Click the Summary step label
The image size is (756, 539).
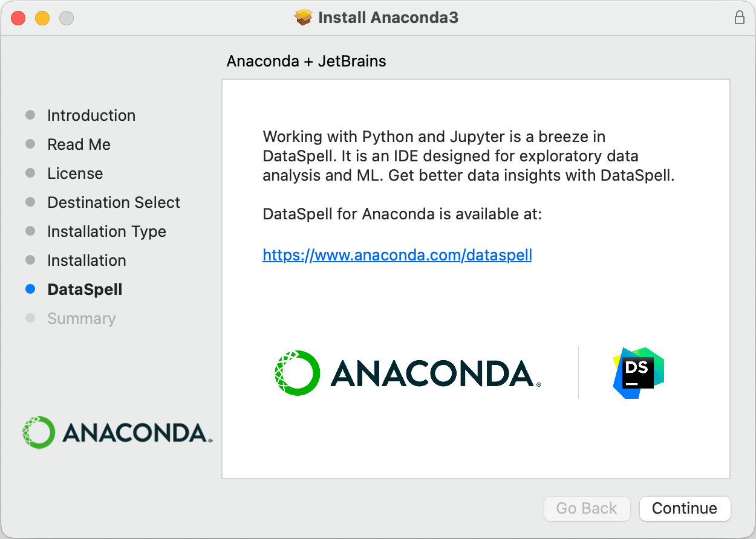(x=82, y=318)
